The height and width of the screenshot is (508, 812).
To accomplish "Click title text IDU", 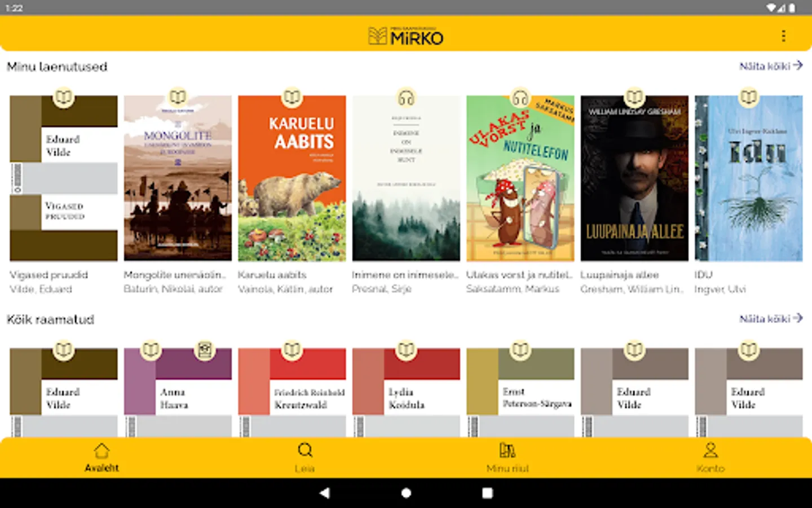I will pos(704,275).
